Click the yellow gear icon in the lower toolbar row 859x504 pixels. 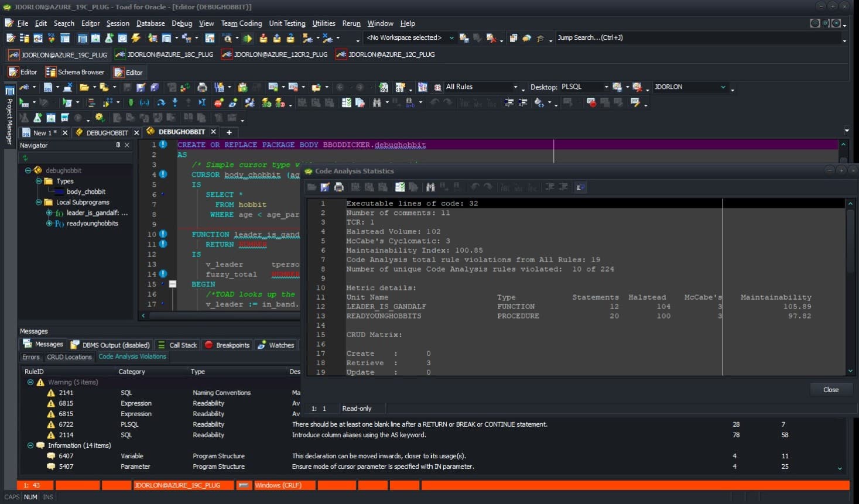click(x=100, y=118)
